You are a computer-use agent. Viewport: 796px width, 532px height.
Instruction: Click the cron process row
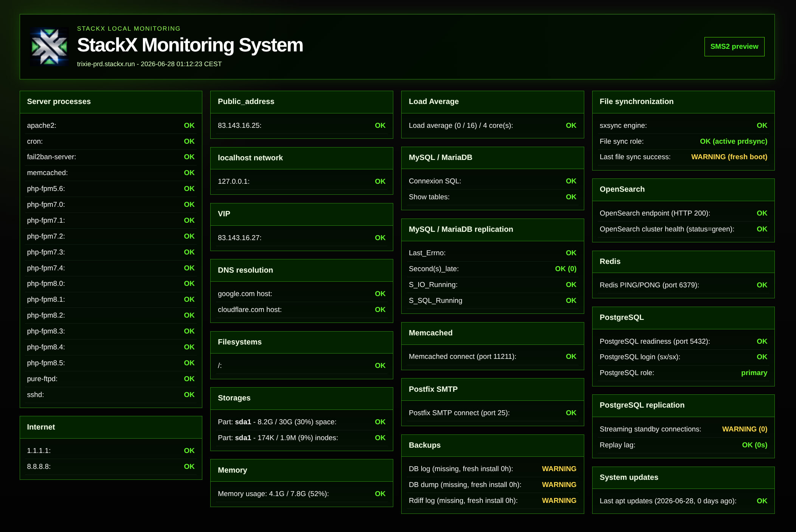pyautogui.click(x=111, y=141)
